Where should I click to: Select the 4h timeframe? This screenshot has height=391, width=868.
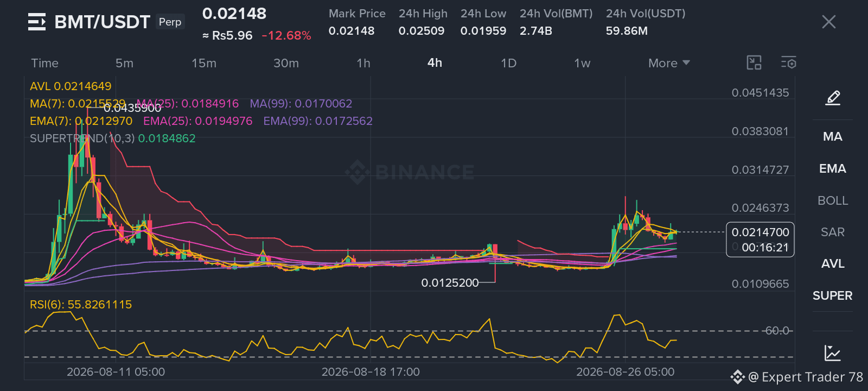click(x=435, y=63)
